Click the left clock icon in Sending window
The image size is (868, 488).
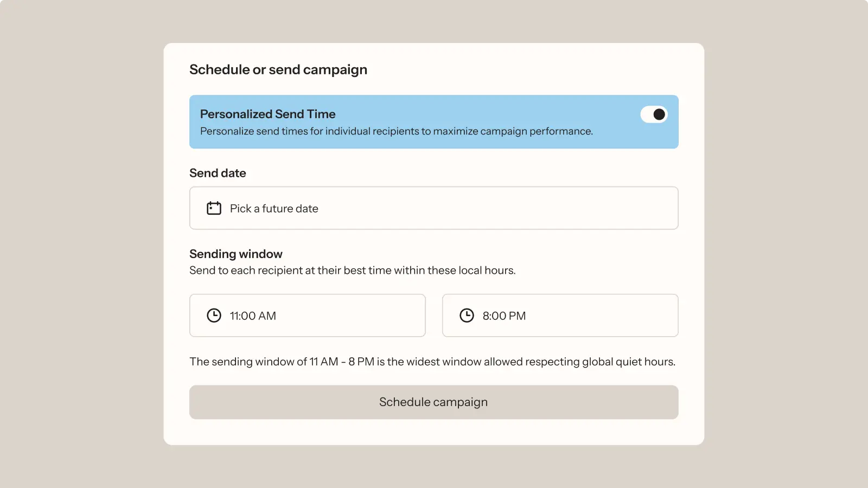click(214, 315)
